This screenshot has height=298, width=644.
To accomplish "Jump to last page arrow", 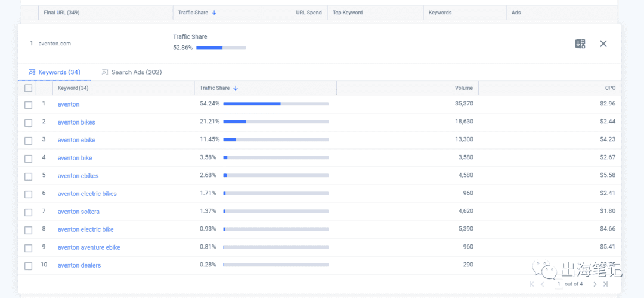I will coord(605,284).
